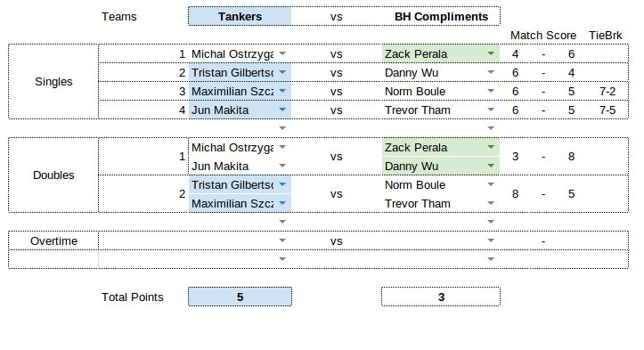This screenshot has width=644, height=350.
Task: Open Norm Boule singles dropdown arrow
Action: pos(491,91)
